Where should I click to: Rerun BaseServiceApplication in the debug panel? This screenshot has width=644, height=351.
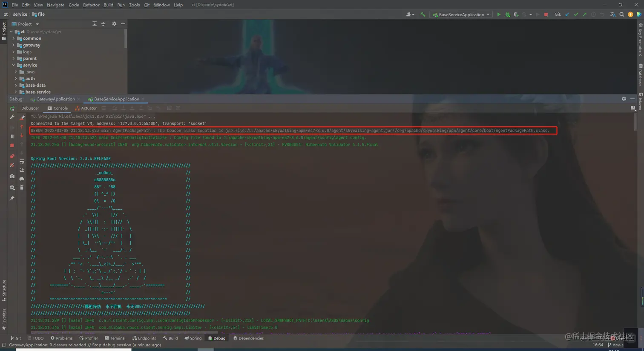pos(12,108)
